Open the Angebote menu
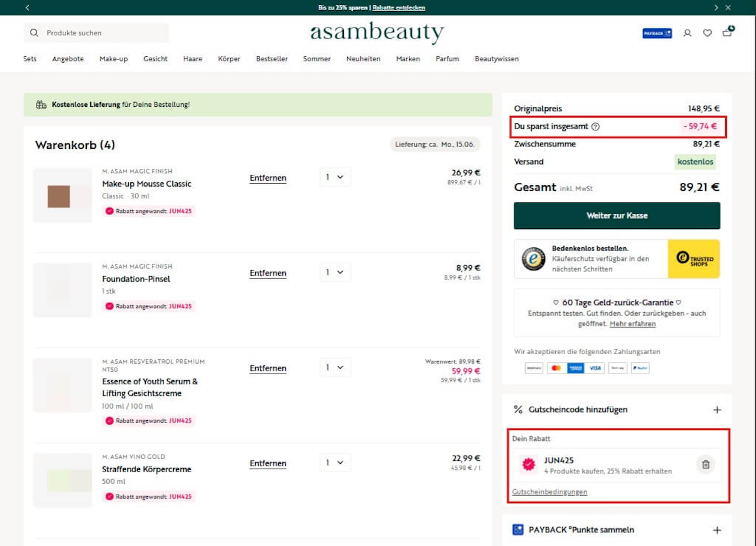The height and width of the screenshot is (546, 756). [x=68, y=59]
